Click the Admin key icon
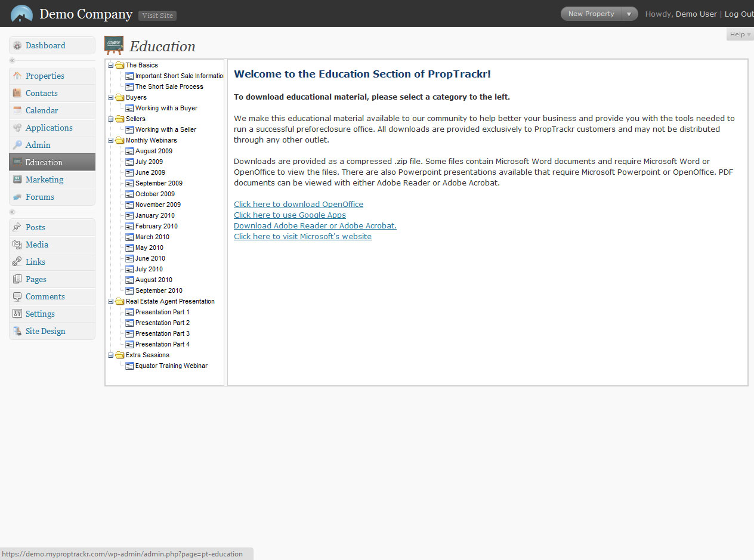This screenshot has width=754, height=560. coord(17,145)
